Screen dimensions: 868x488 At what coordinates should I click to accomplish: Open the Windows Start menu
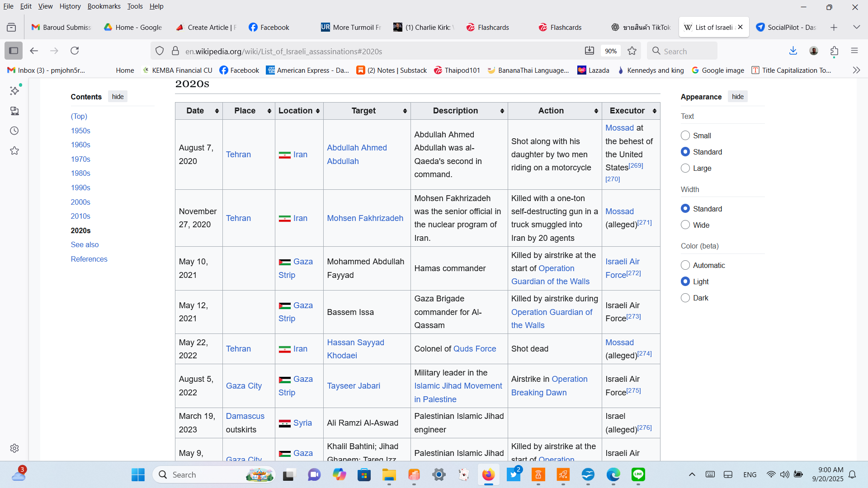coord(138,474)
